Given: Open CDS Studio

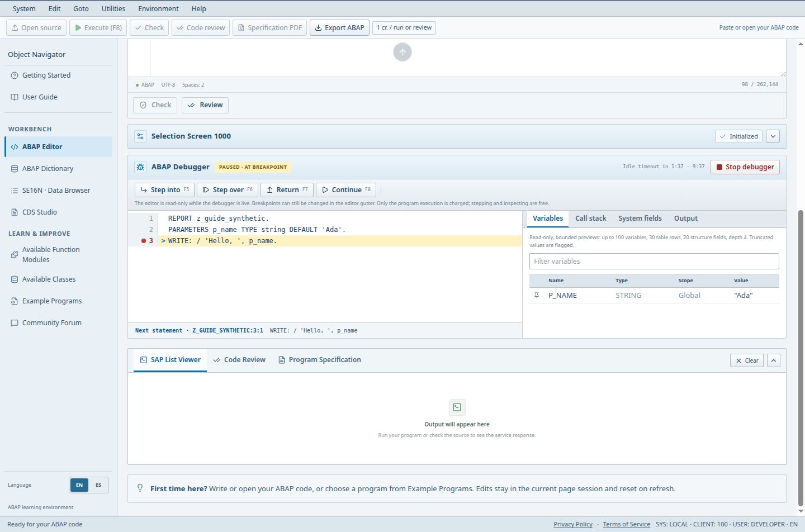Looking at the screenshot, I should [59, 212].
